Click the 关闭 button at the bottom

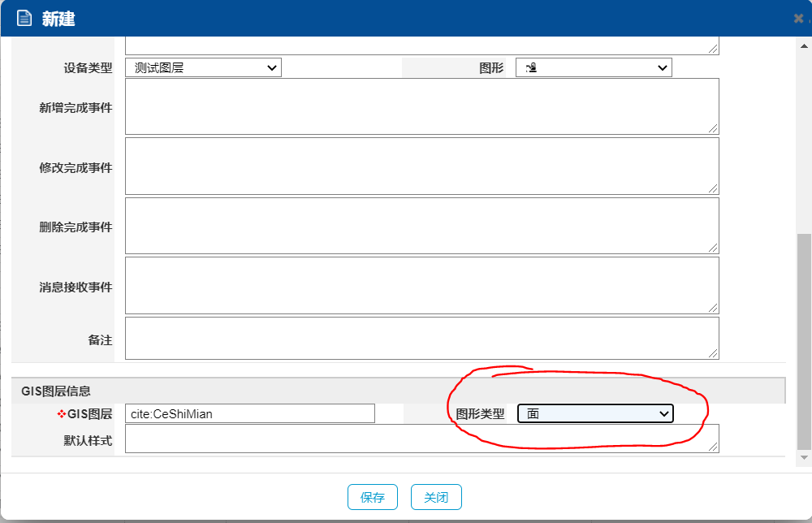(x=436, y=498)
